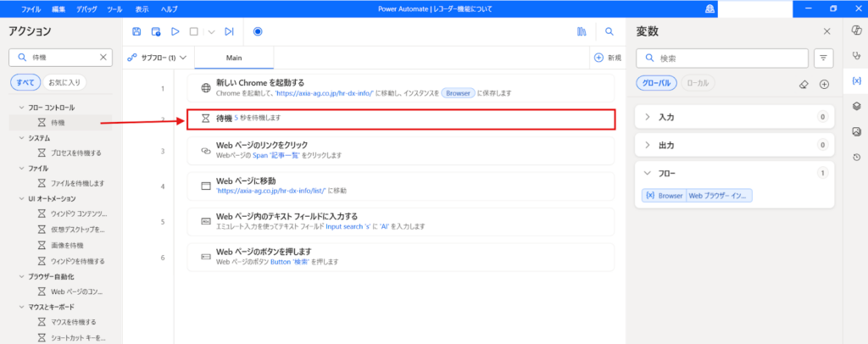Open the Images pane in right sidebar
Image resolution: width=868 pixels, height=344 pixels.
pyautogui.click(x=855, y=131)
